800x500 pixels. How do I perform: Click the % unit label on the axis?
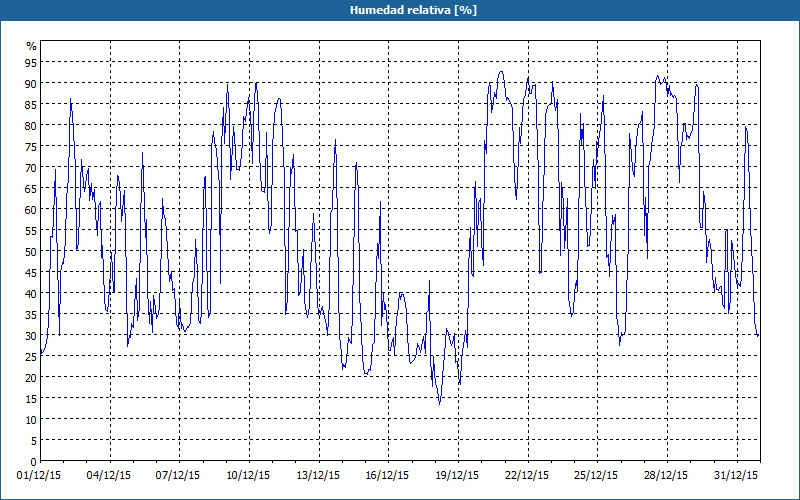point(32,46)
